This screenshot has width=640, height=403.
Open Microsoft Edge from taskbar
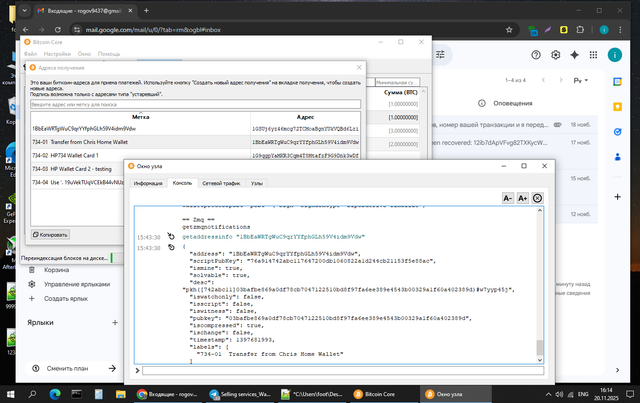pos(55,394)
